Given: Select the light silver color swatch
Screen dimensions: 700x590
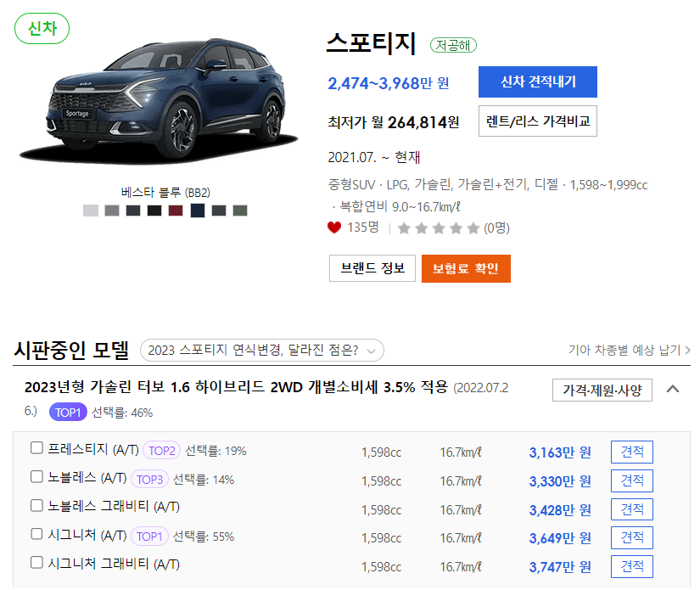Looking at the screenshot, I should tap(91, 211).
